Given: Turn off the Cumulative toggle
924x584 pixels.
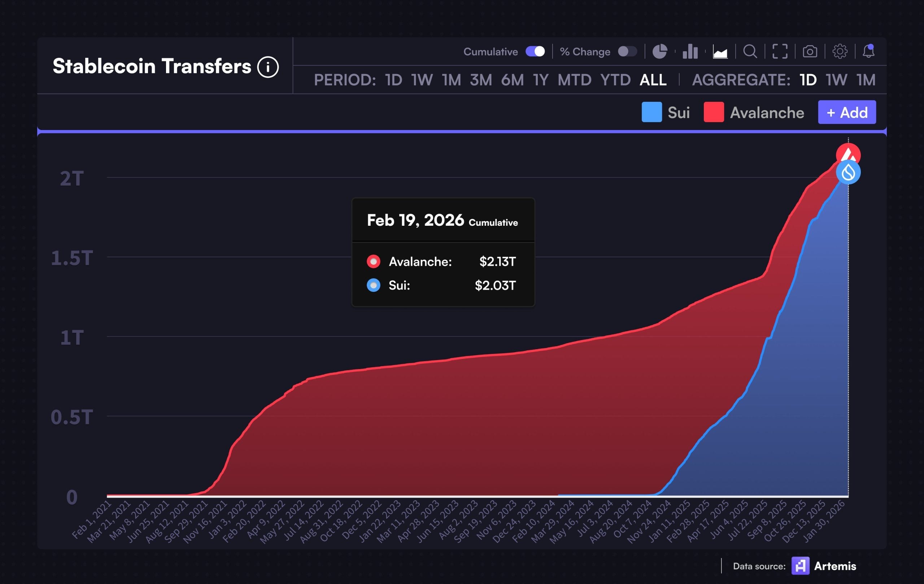Looking at the screenshot, I should [535, 51].
